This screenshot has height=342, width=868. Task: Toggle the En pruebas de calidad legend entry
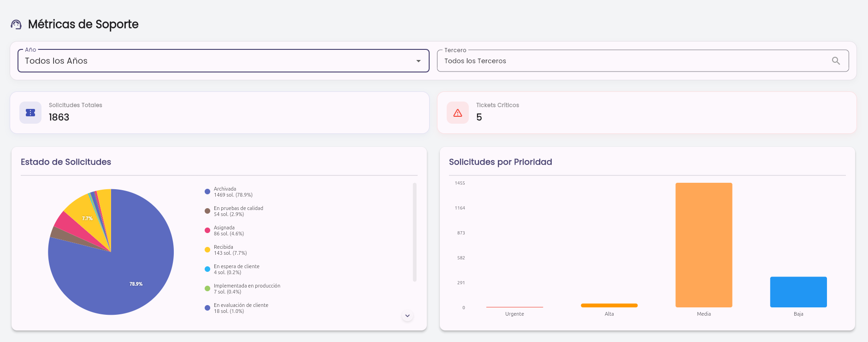[234, 211]
